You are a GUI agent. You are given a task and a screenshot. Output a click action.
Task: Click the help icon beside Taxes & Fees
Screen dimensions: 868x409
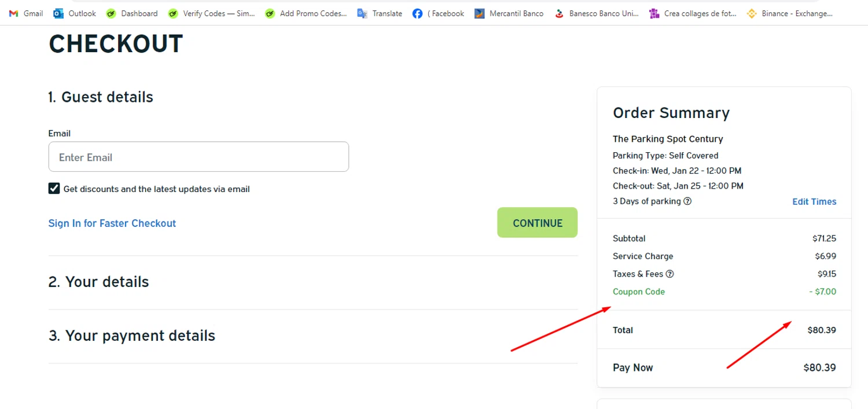click(670, 274)
